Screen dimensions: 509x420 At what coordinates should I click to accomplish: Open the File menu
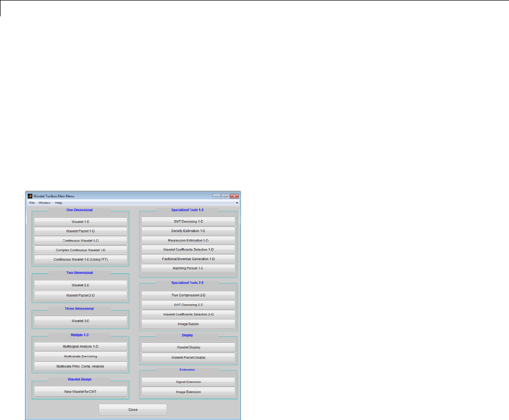tap(32, 203)
